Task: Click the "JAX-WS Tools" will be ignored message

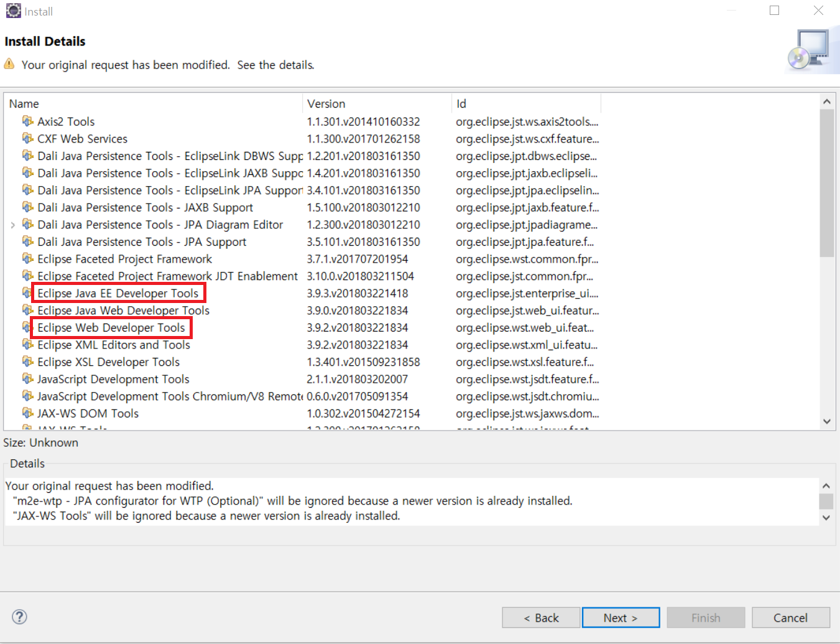Action: [206, 516]
